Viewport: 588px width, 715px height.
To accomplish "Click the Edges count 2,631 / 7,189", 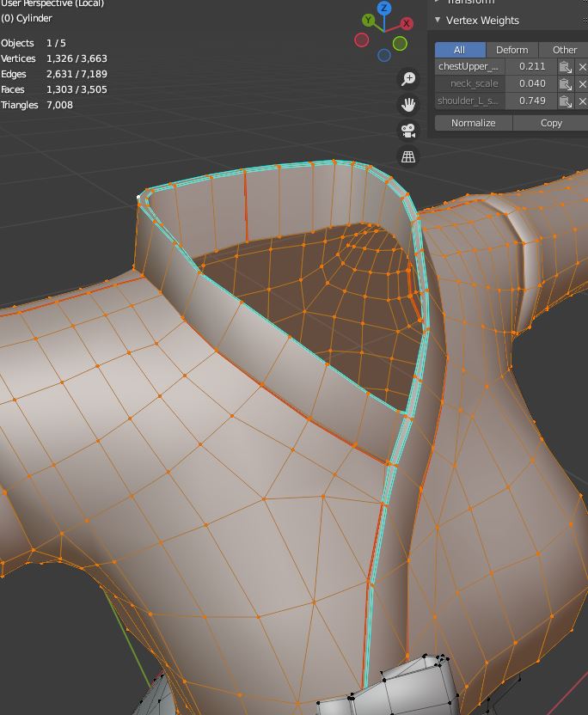I will (x=77, y=74).
